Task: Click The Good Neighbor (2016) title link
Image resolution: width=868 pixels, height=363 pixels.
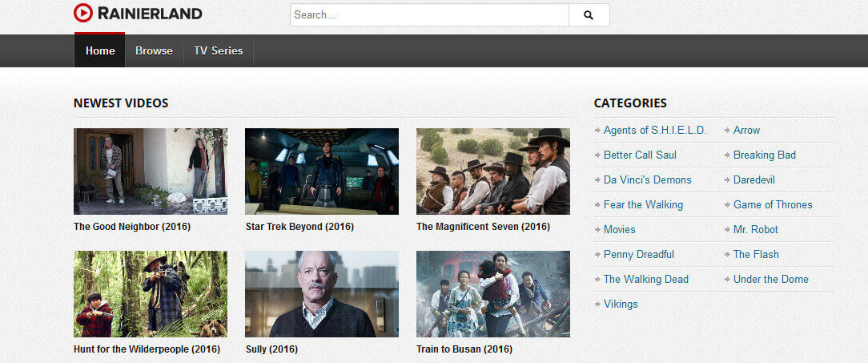Action: pos(132,227)
